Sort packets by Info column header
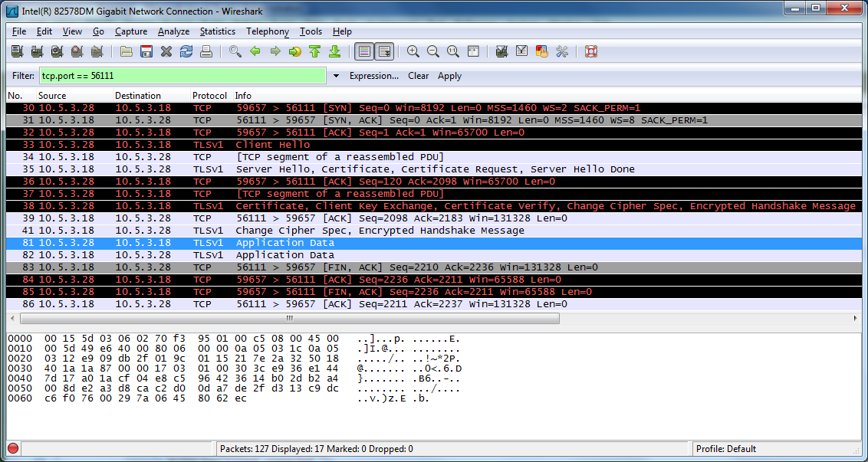This screenshot has width=868, height=462. click(547, 96)
